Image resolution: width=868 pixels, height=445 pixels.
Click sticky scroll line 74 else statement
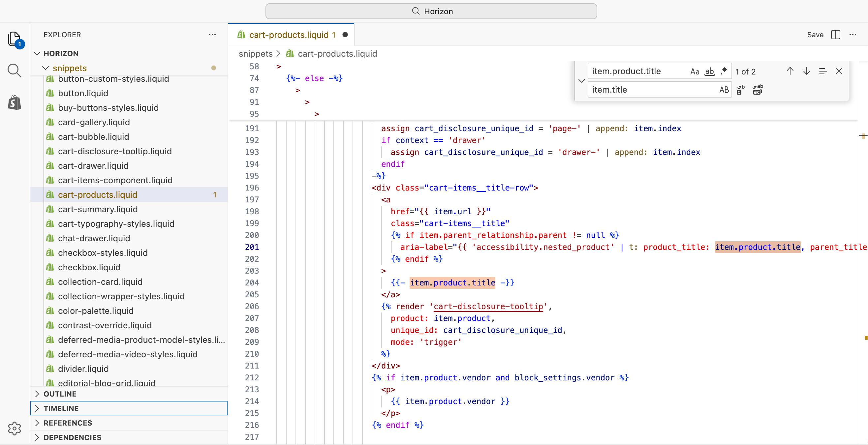[x=314, y=78]
